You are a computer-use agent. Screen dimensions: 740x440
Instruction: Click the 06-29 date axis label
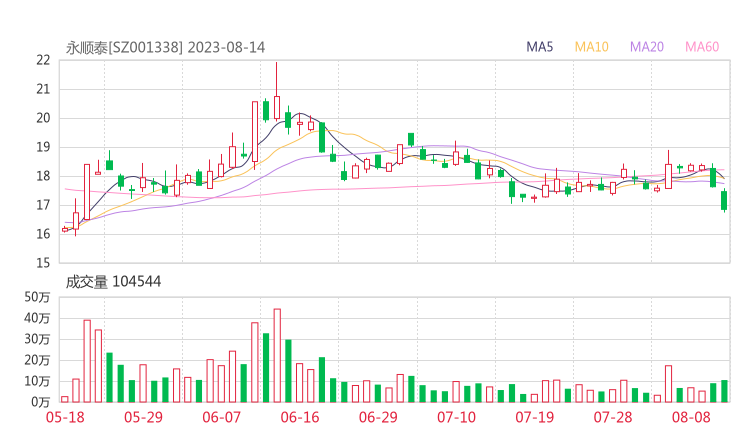coord(378,417)
